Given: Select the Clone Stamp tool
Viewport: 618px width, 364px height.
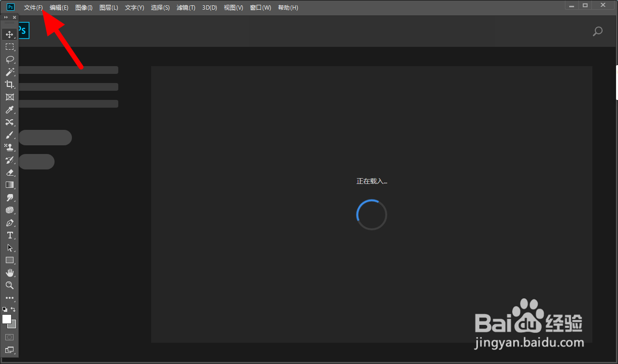Looking at the screenshot, I should click(x=9, y=147).
